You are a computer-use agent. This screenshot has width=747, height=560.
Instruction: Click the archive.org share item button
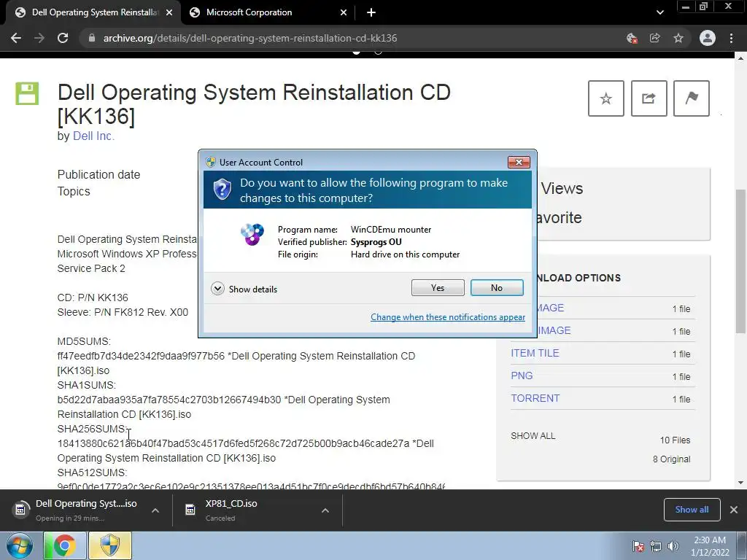649,98
